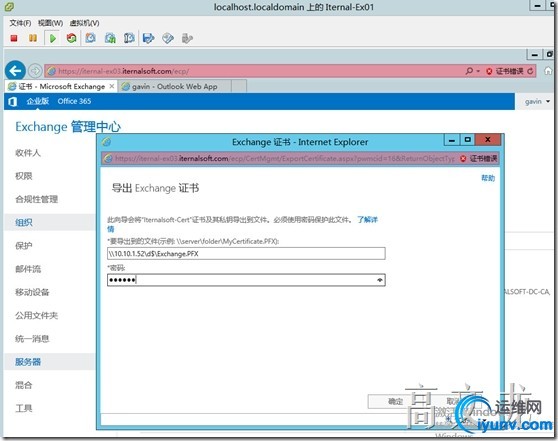Select the 企业版 link
Image resolution: width=558 pixels, height=441 pixels.
point(37,101)
